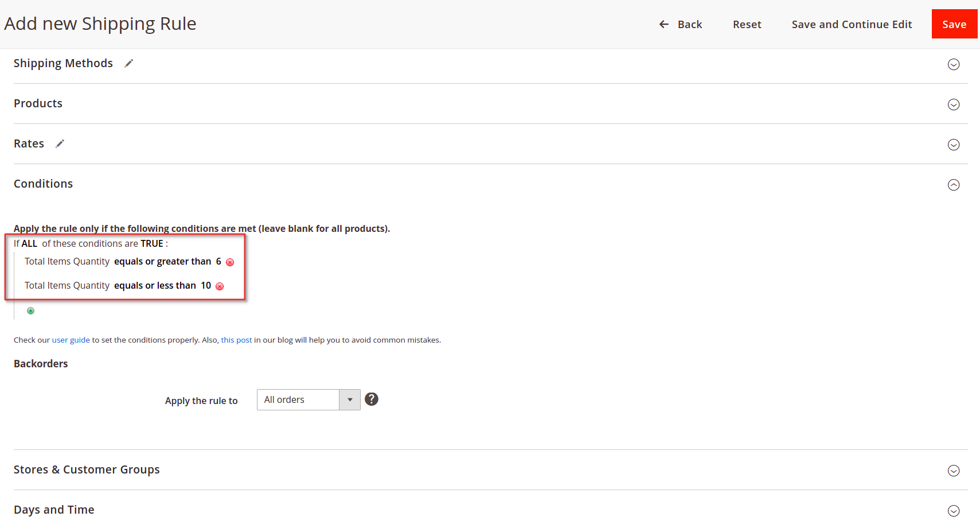
Task: Open the 'All orders' dropdown
Action: point(309,399)
